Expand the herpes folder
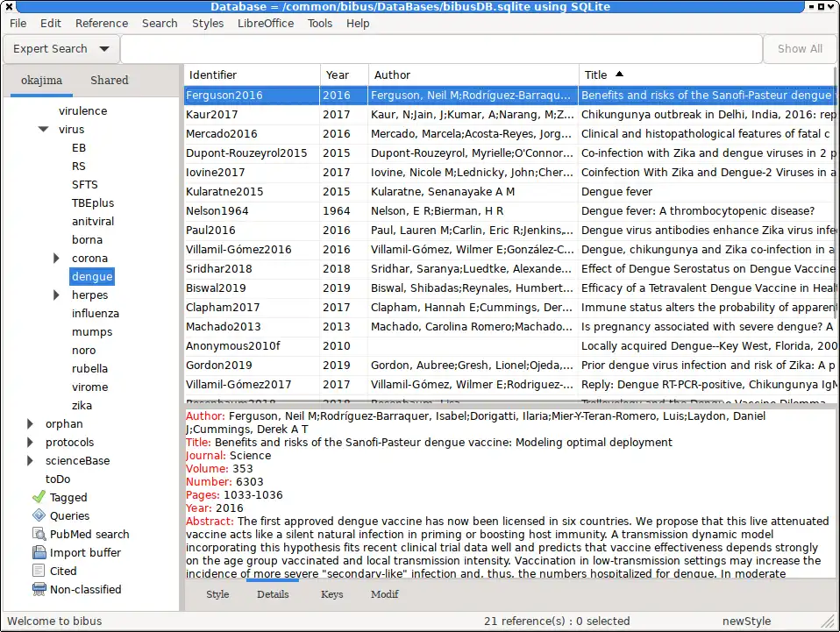This screenshot has width=840, height=632. [56, 295]
